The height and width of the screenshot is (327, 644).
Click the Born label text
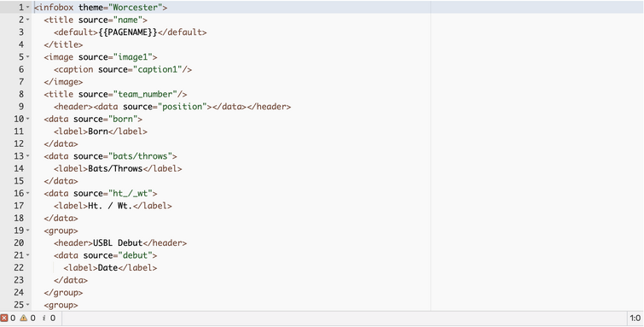98,131
